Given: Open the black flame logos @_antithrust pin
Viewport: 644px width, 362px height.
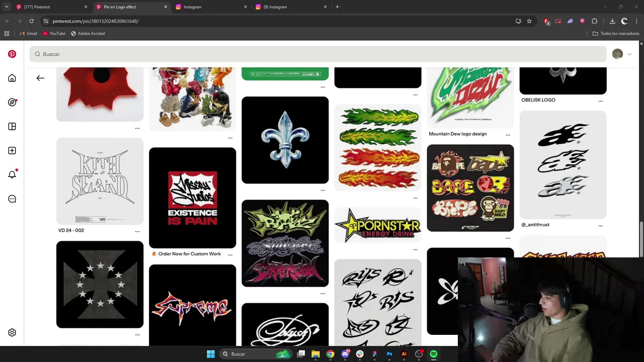Looking at the screenshot, I should pos(562,165).
